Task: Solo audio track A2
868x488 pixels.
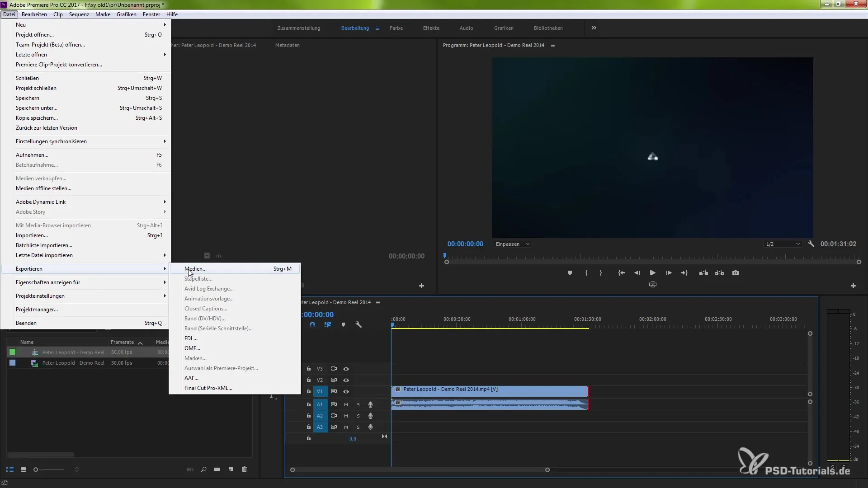Action: [358, 416]
